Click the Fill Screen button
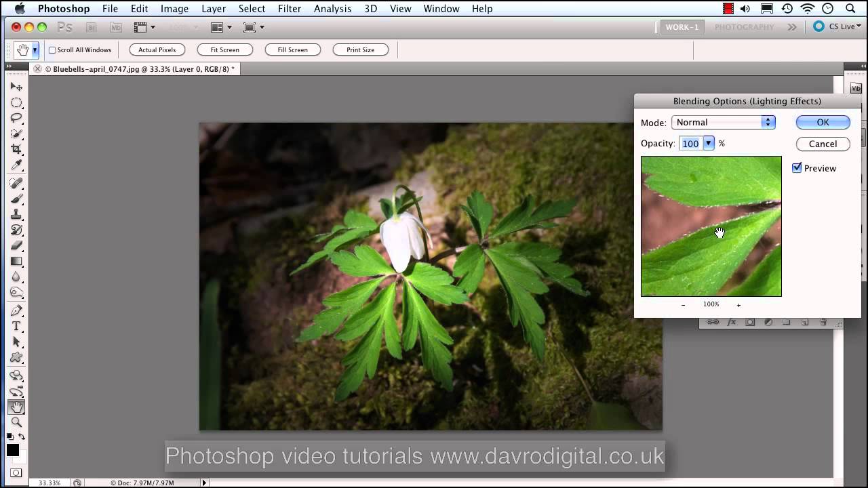868x488 pixels. (x=293, y=50)
